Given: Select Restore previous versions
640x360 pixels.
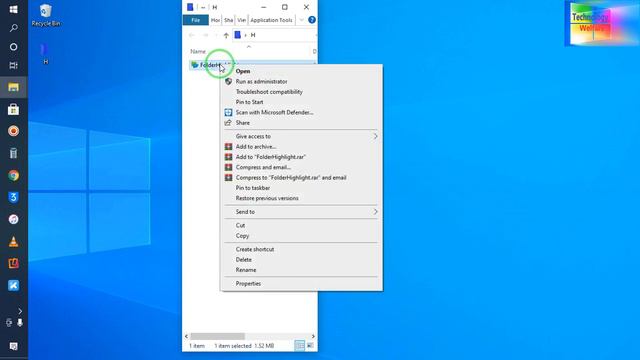Looking at the screenshot, I should [x=267, y=198].
